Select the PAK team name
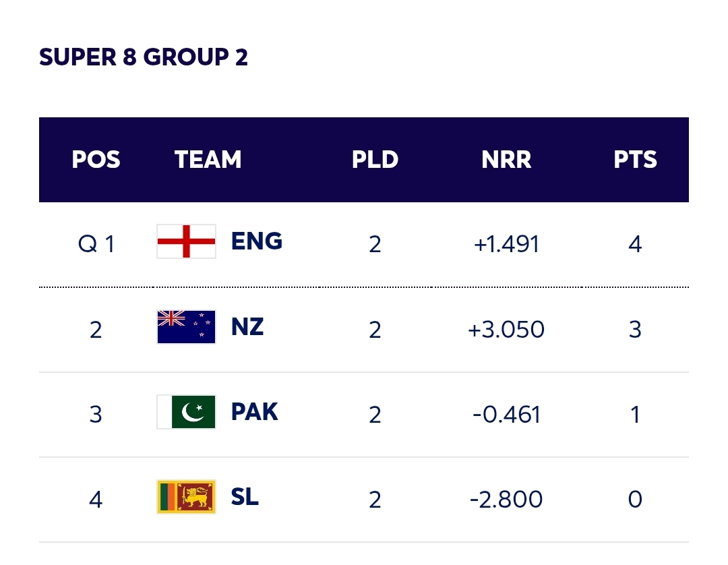The width and height of the screenshot is (728, 565). [254, 412]
